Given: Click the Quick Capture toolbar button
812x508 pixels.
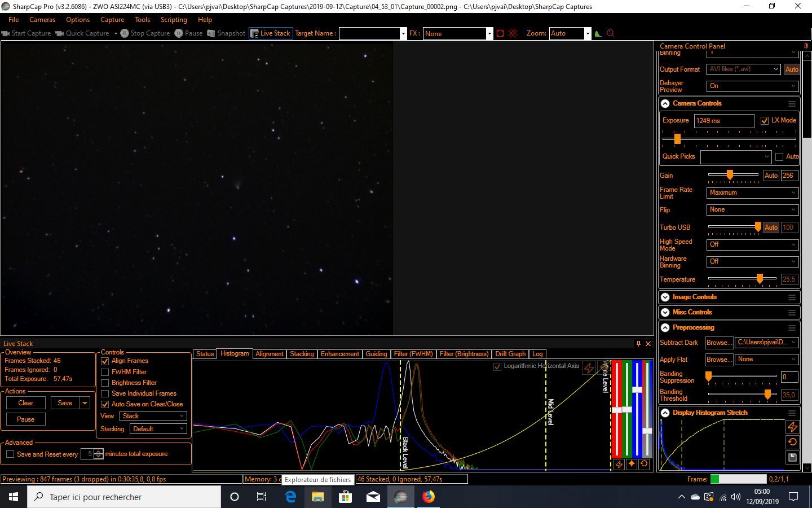Looking at the screenshot, I should coord(82,33).
